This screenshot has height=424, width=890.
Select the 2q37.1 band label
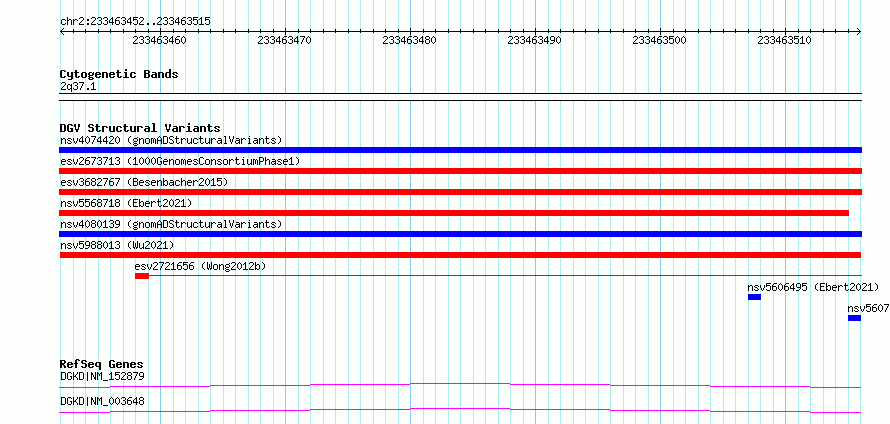click(78, 86)
